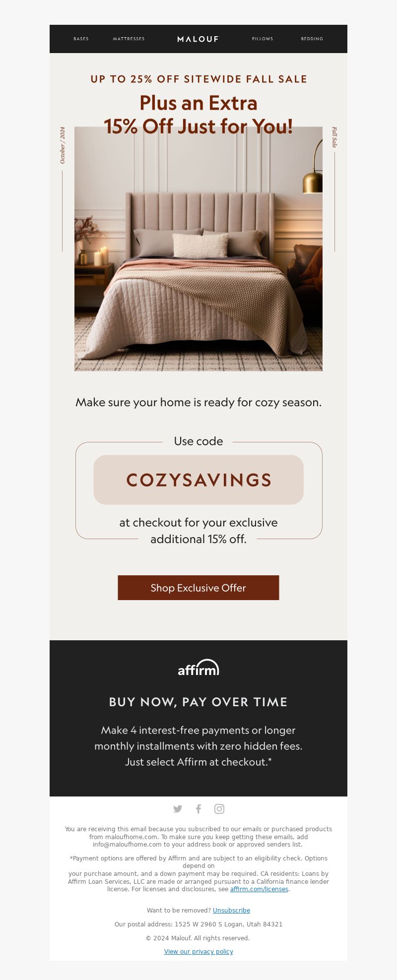
Task: Open View our privacy policy link
Action: pos(198,952)
